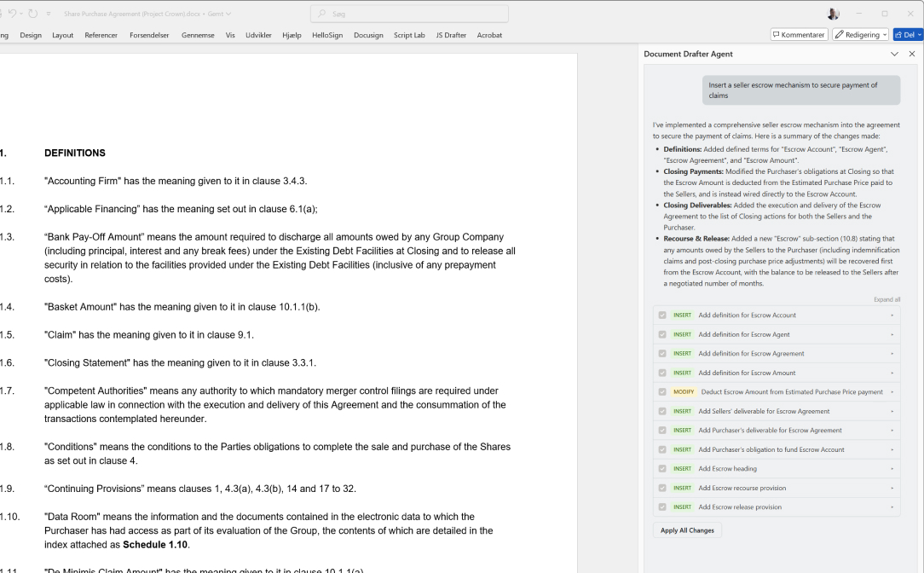
Task: Click the customize quick access toolbar icon
Action: coord(49,14)
